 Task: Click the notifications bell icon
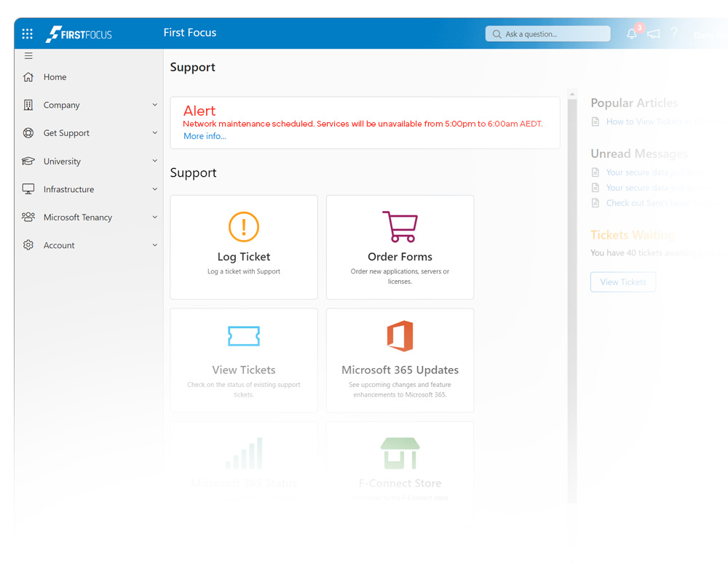[632, 34]
